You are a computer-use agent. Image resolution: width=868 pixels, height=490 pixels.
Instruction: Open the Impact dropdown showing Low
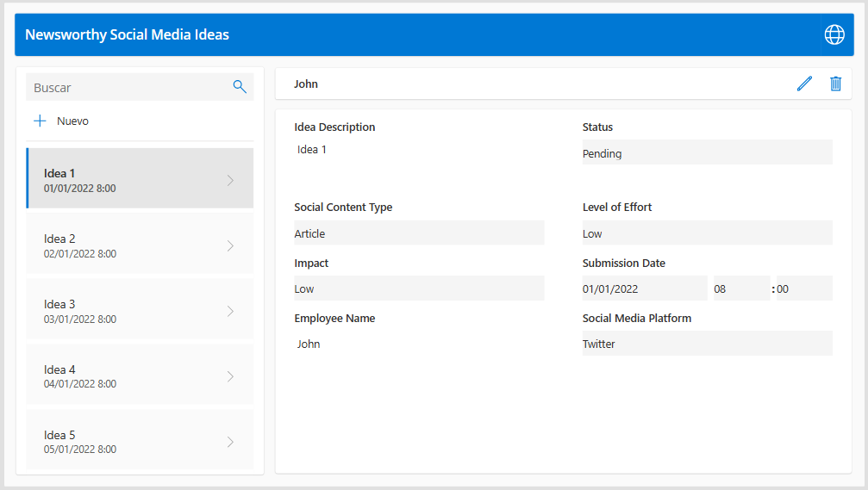point(419,288)
